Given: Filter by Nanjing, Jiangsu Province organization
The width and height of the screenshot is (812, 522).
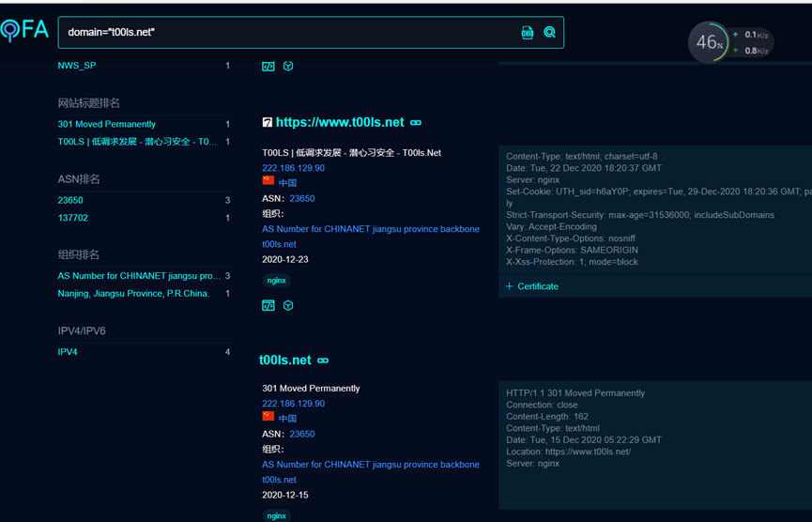Looking at the screenshot, I should pyautogui.click(x=133, y=293).
